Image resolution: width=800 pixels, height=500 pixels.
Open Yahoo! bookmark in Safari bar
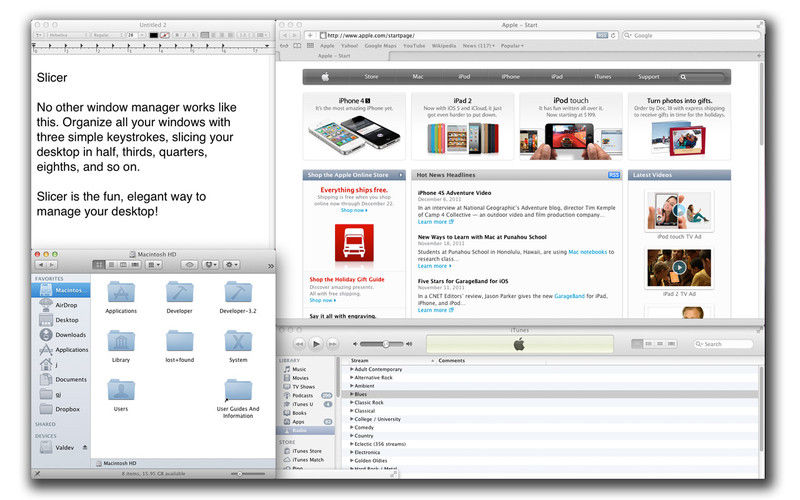[x=349, y=46]
